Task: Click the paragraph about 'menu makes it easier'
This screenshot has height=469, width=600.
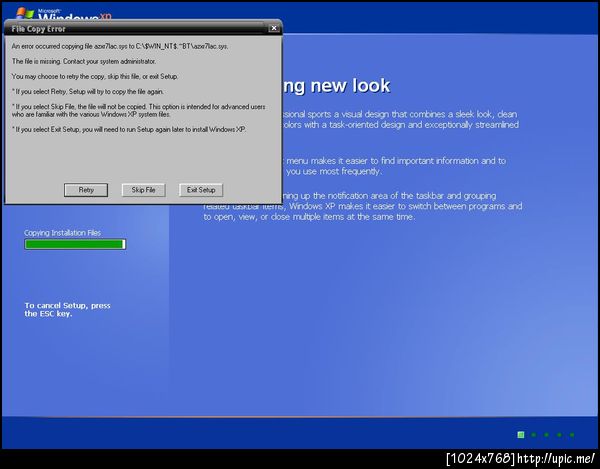Action: click(x=396, y=166)
